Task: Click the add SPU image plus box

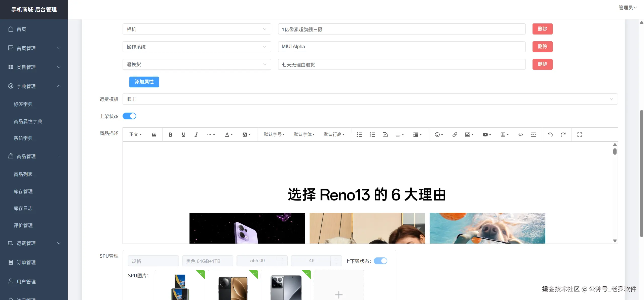Action: click(338, 294)
